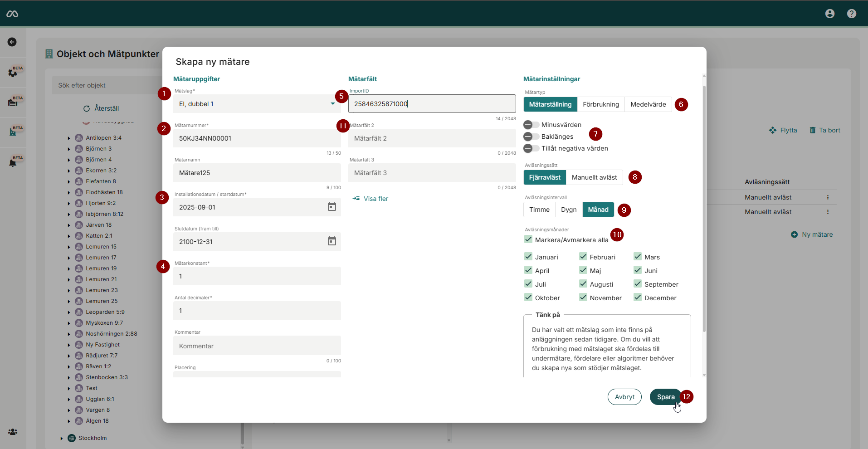
Task: Cancel with the Avbryt button
Action: pyautogui.click(x=624, y=397)
